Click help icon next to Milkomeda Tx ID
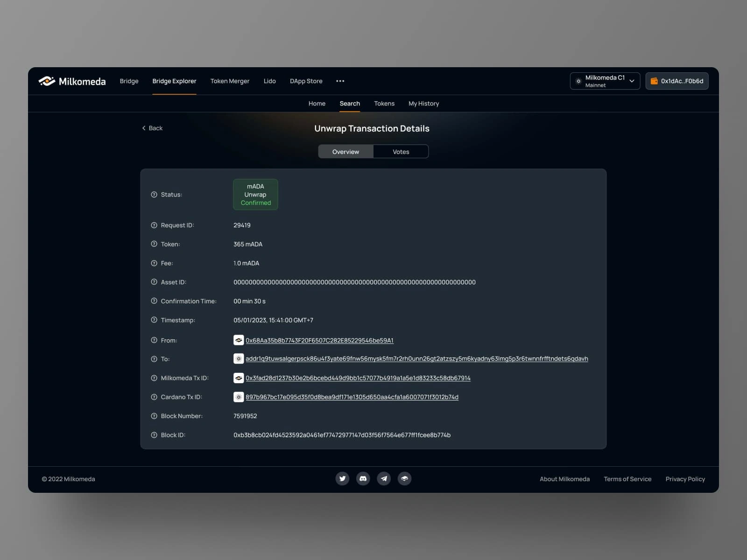Image resolution: width=747 pixels, height=560 pixels. tap(154, 378)
